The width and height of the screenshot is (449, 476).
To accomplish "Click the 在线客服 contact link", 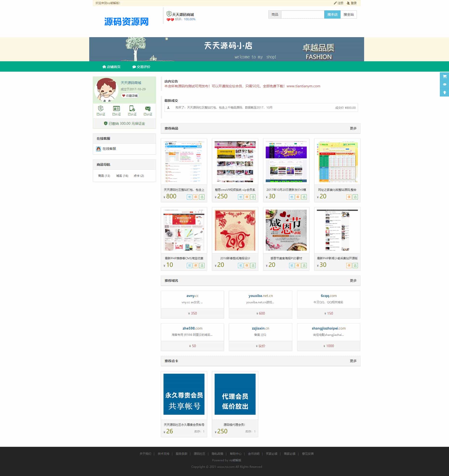I will tap(109, 149).
